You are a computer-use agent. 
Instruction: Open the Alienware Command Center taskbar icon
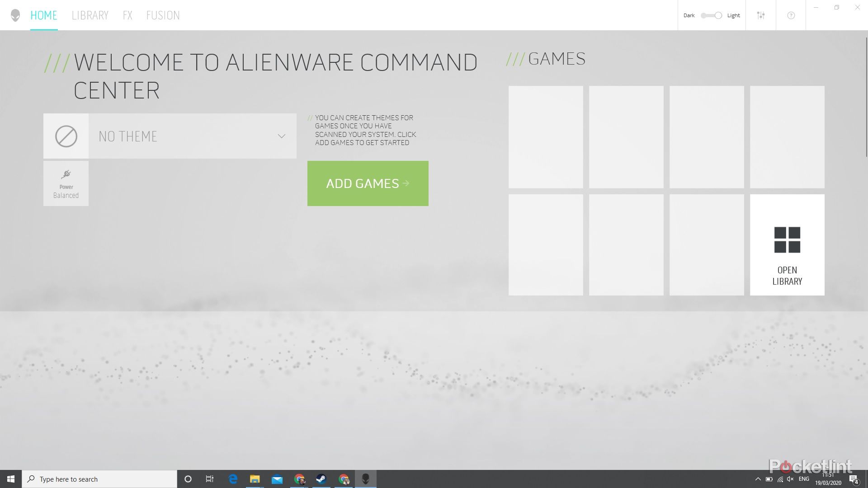click(x=366, y=479)
